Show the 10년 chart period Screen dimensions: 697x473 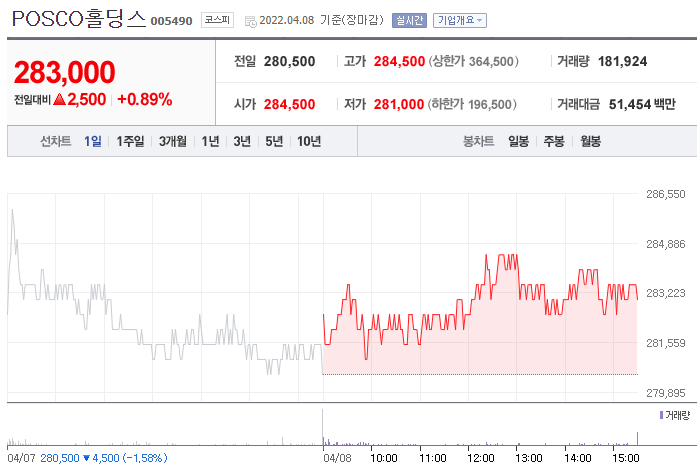point(309,141)
